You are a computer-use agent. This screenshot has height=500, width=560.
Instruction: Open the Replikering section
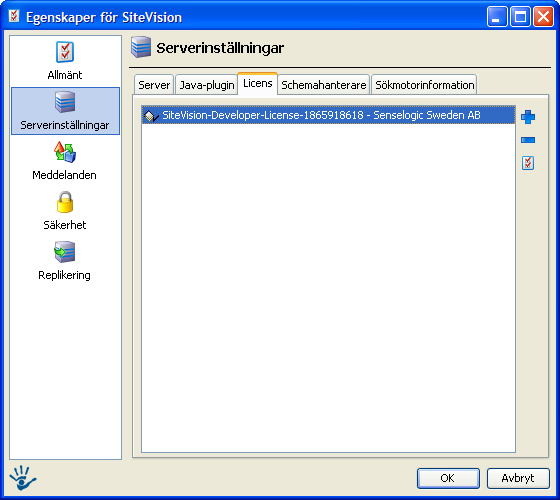[65, 261]
